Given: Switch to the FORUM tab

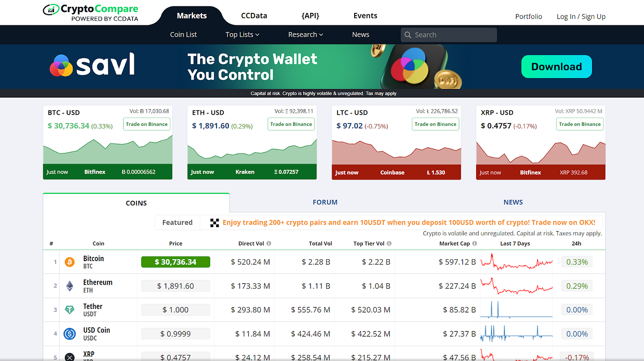Looking at the screenshot, I should click(x=325, y=202).
